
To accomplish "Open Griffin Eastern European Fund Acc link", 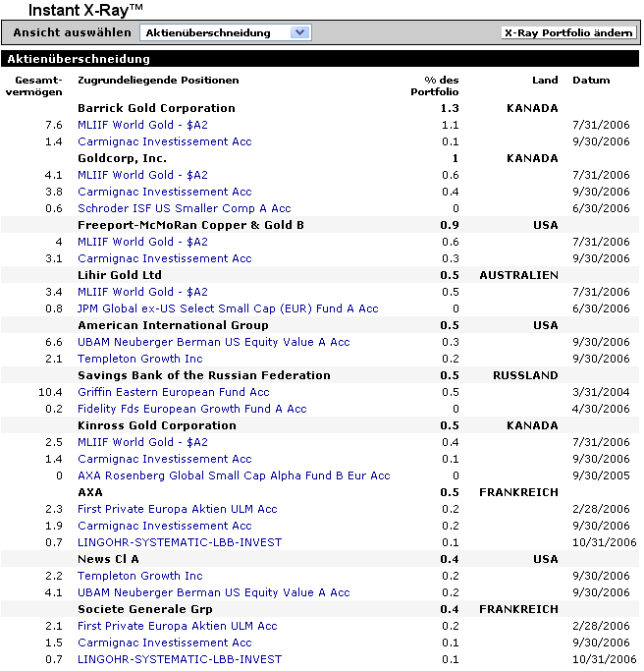I will tap(173, 392).
